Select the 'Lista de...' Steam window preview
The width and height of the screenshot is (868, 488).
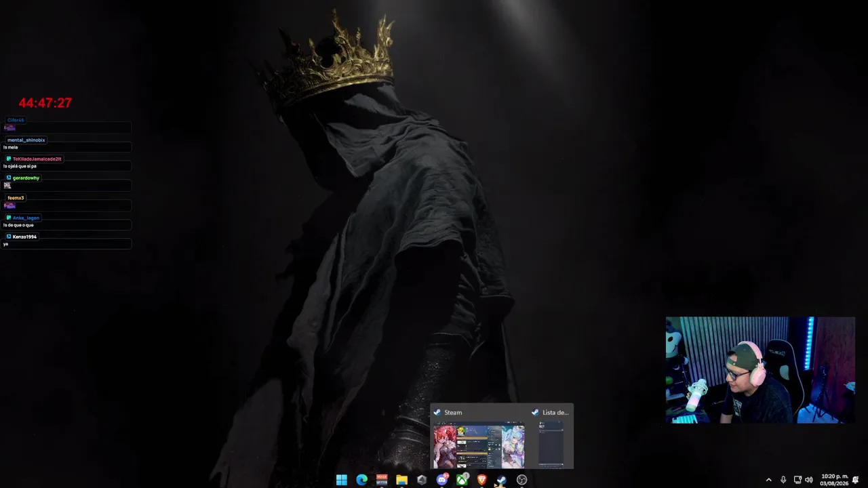coord(551,445)
